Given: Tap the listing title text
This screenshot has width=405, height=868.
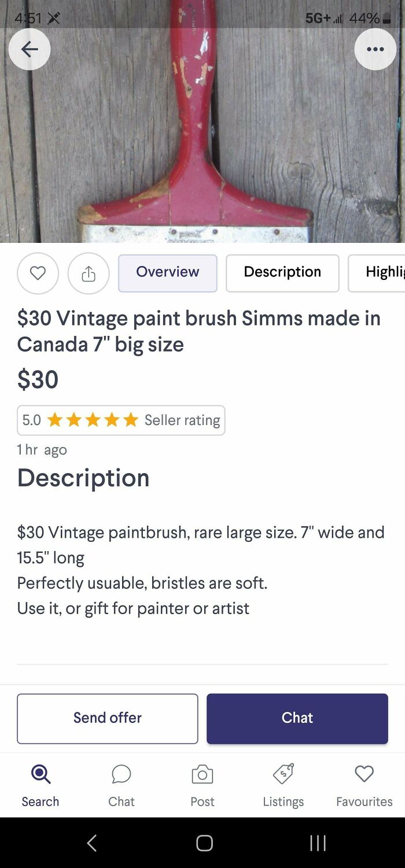Looking at the screenshot, I should pos(199,331).
